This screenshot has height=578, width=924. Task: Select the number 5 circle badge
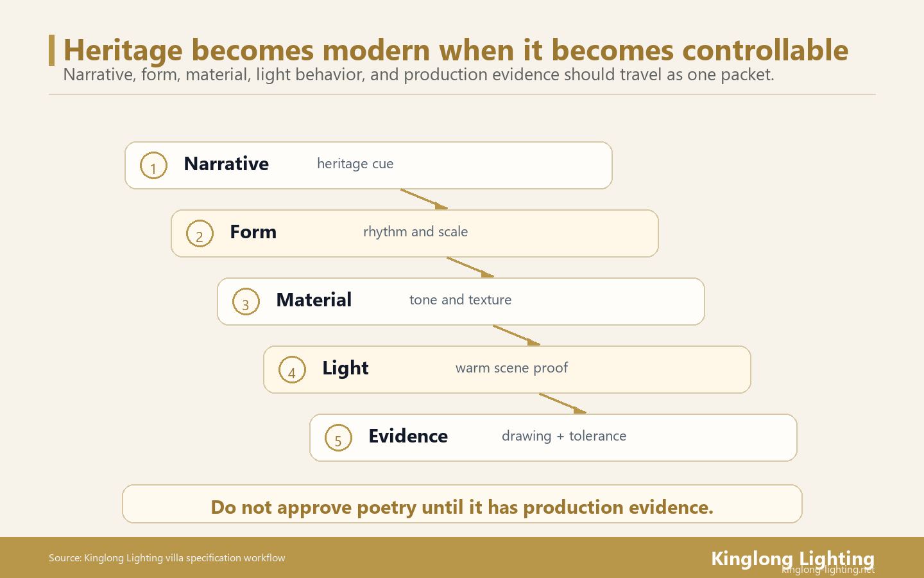(x=338, y=438)
